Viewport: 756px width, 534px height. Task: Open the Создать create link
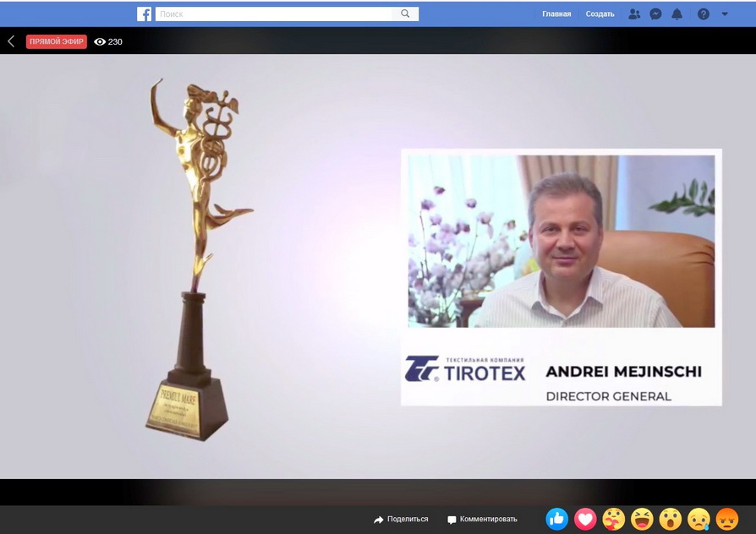pos(600,14)
